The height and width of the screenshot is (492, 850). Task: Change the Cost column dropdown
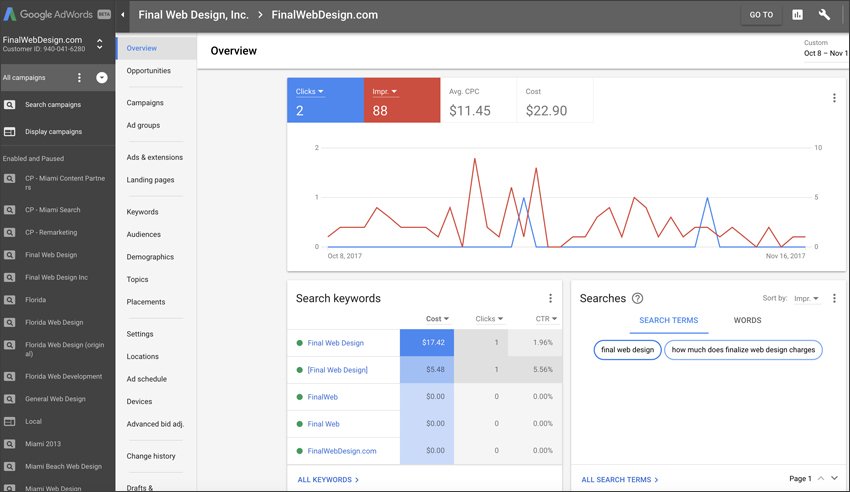click(437, 319)
